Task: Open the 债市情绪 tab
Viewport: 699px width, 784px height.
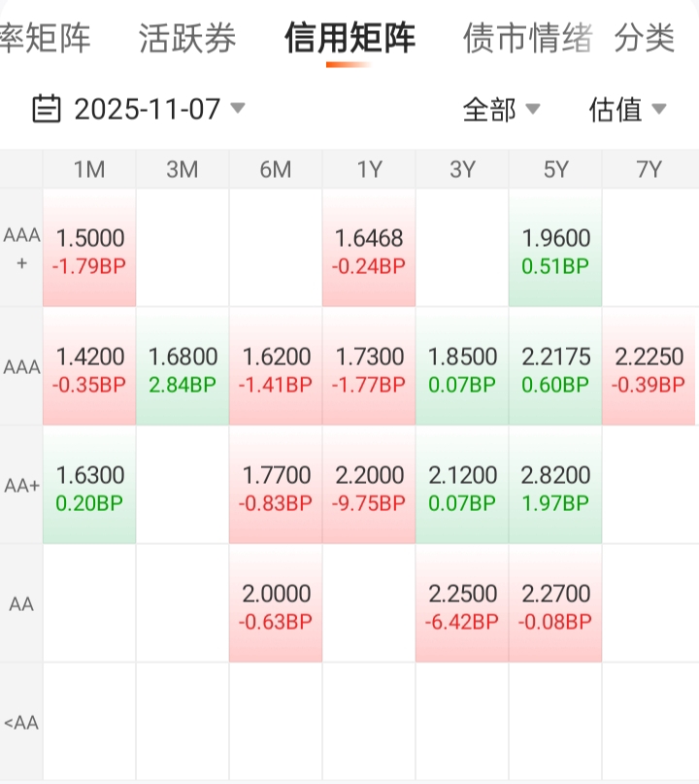Action: click(527, 39)
